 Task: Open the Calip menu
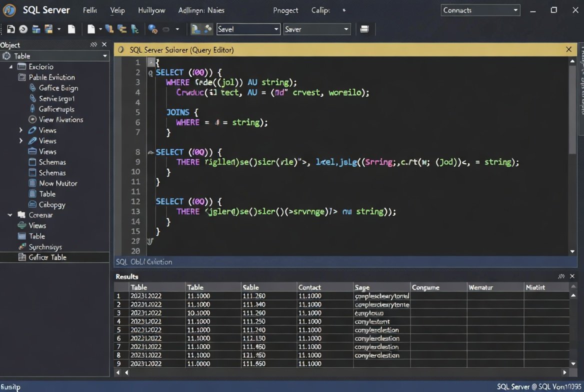[320, 10]
